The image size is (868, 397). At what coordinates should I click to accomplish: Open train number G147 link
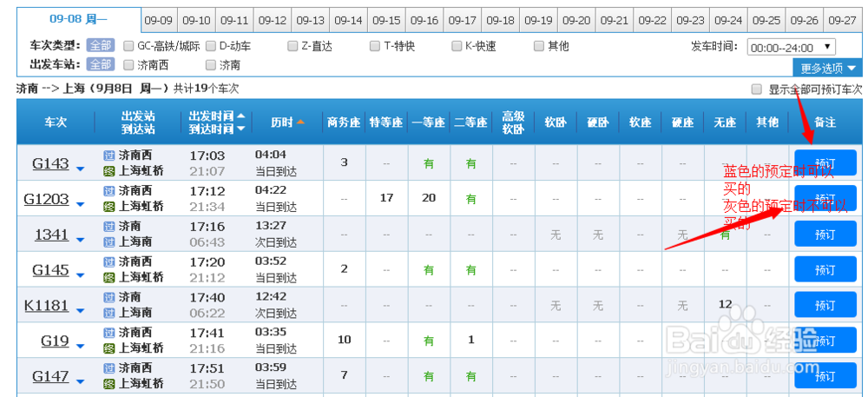pyautogui.click(x=51, y=376)
